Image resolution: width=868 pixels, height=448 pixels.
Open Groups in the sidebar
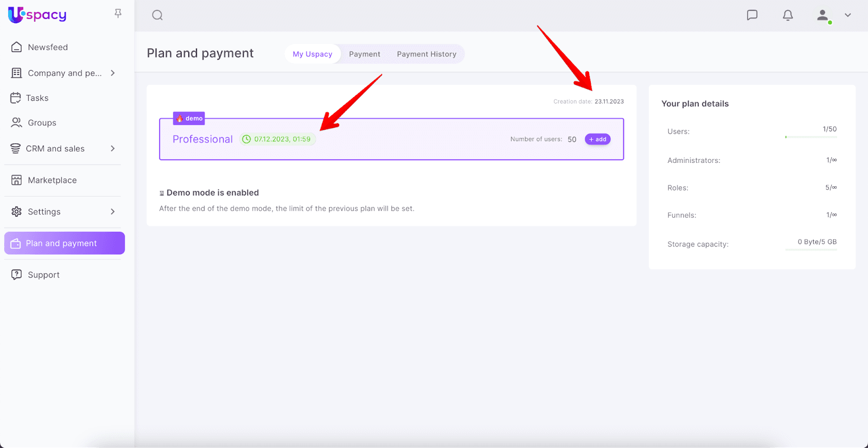[x=42, y=123]
